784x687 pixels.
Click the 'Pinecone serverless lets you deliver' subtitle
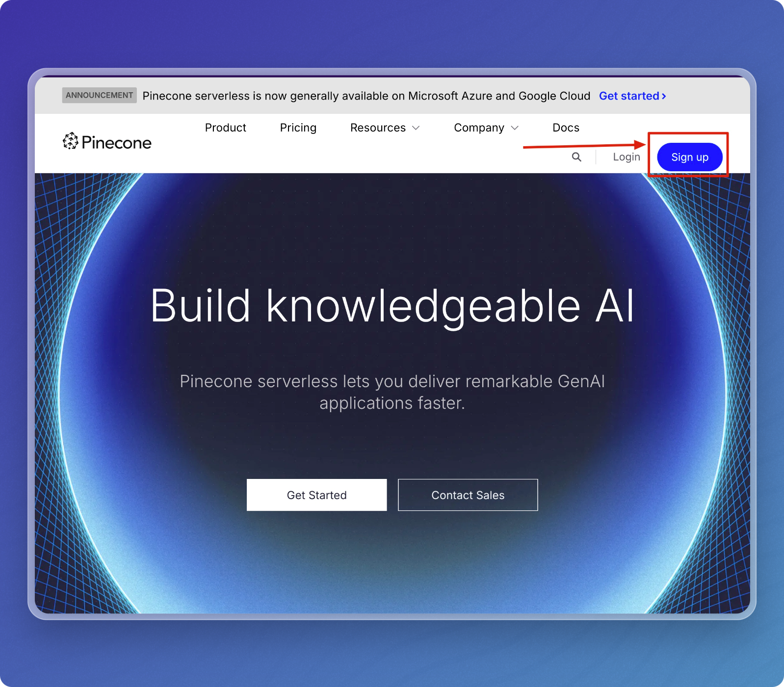(x=392, y=392)
